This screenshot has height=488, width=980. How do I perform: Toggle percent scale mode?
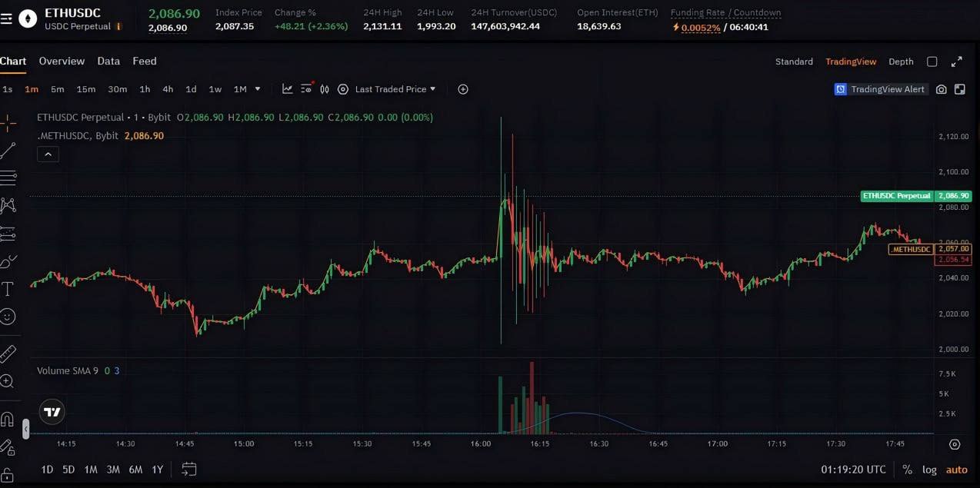tap(907, 470)
